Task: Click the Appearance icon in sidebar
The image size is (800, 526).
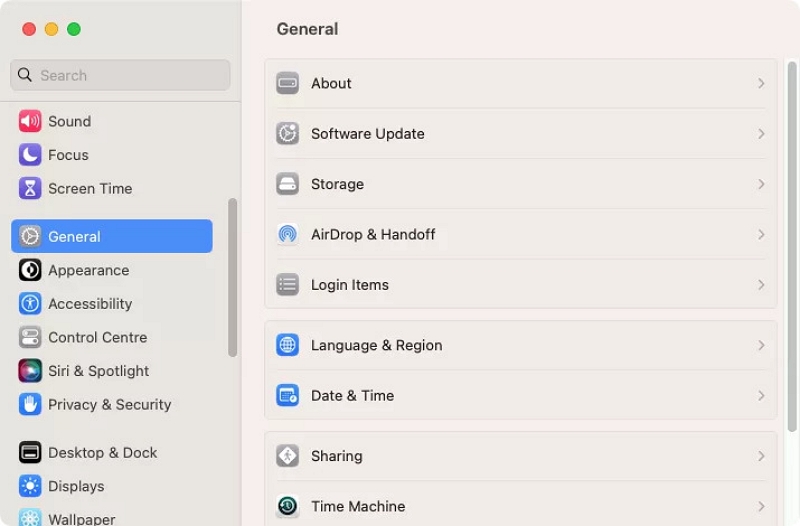Action: 30,270
